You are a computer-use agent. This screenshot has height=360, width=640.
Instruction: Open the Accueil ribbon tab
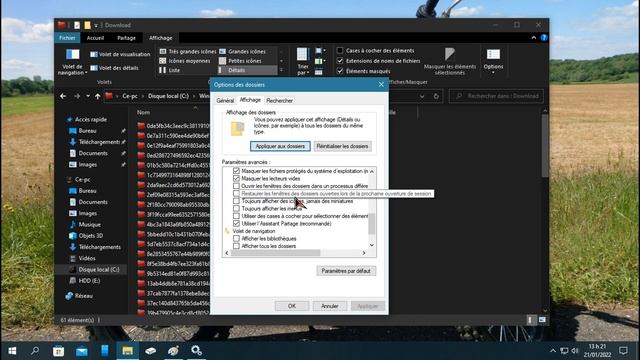(x=95, y=38)
